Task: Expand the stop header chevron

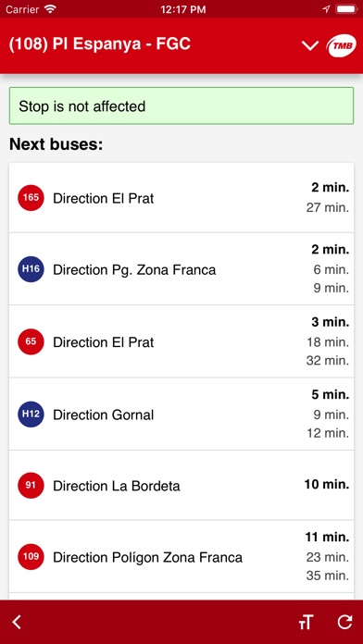Action: pos(310,46)
